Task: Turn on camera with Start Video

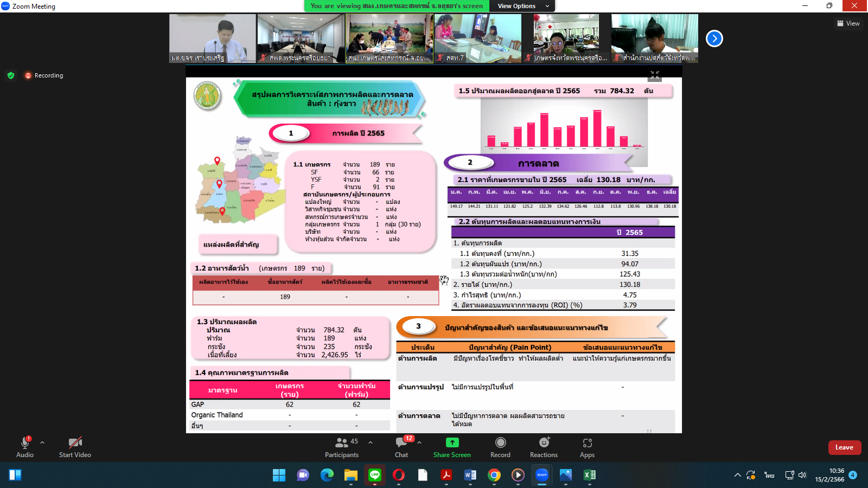Action: tap(75, 447)
